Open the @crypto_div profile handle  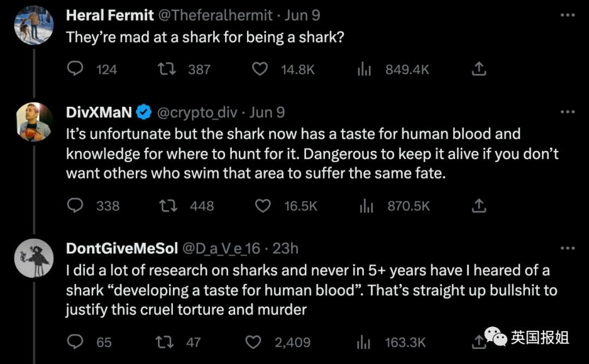(x=197, y=112)
